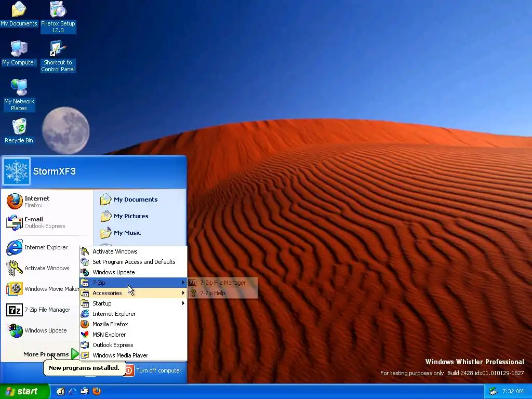Click the green More Programs arrow
The width and height of the screenshot is (532, 399).
(75, 354)
